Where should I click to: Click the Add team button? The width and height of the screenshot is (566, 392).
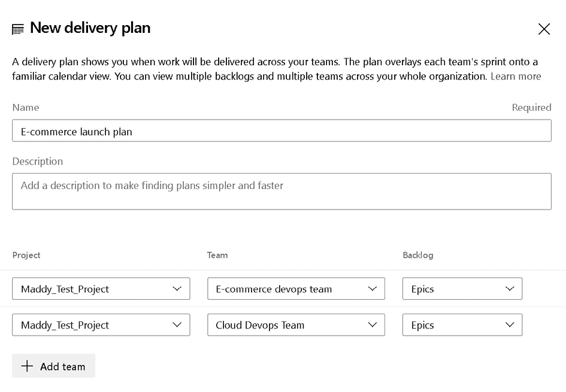coord(53,366)
